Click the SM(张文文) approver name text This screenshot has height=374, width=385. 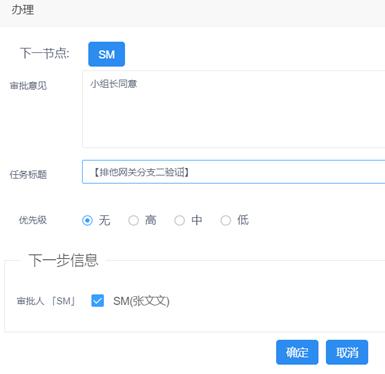(x=141, y=301)
